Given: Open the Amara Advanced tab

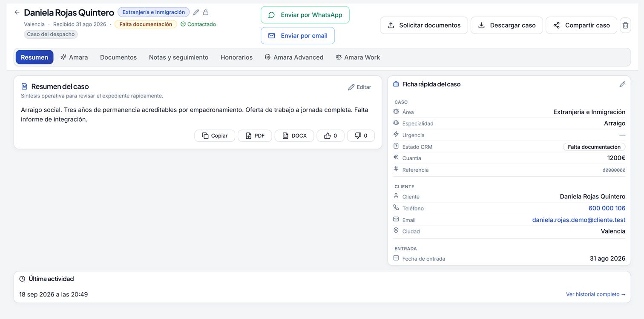Looking at the screenshot, I should click(294, 57).
